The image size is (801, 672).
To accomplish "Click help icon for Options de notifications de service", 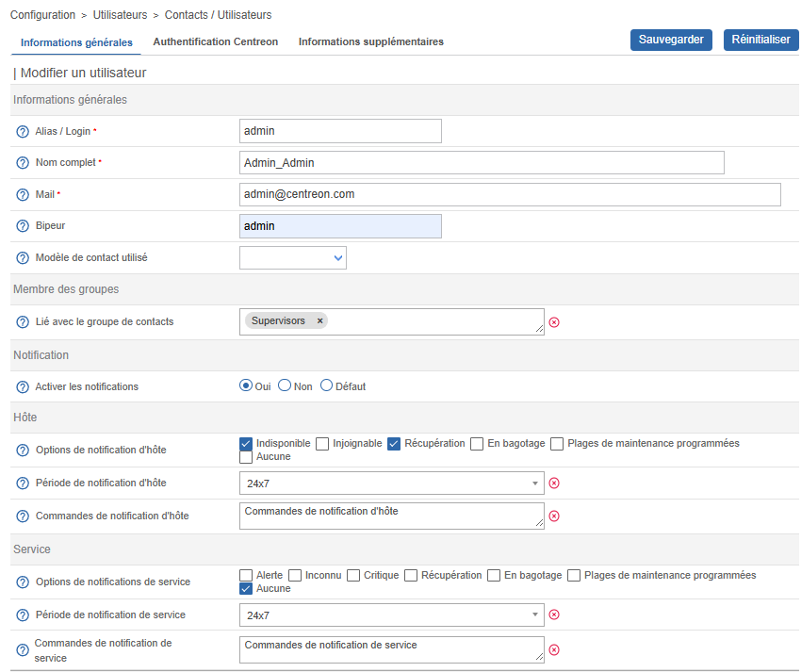I will click(x=23, y=582).
